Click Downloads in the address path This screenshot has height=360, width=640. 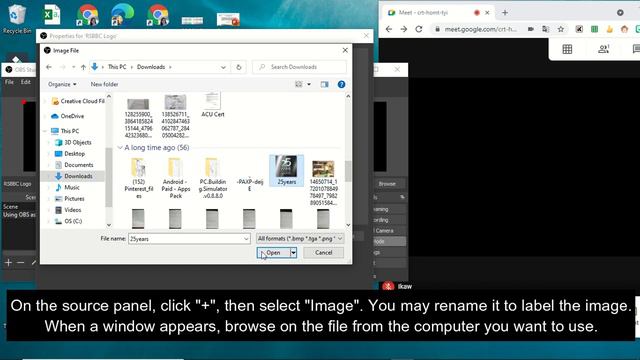[151, 67]
